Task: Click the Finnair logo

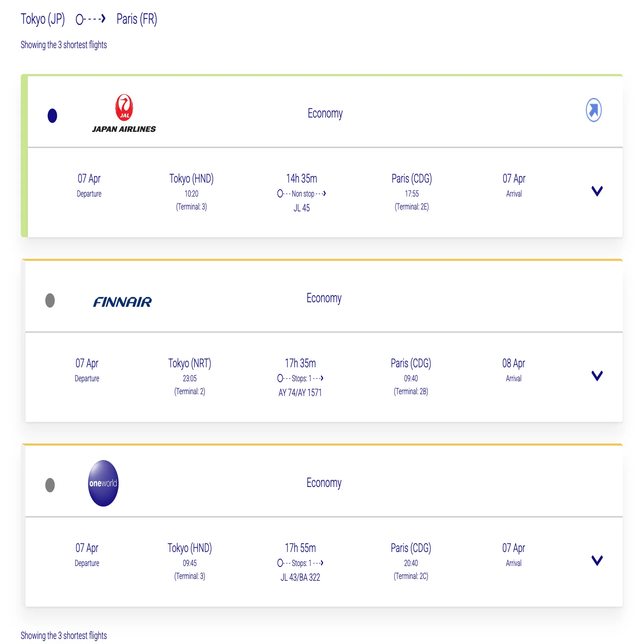Action: coord(123,302)
